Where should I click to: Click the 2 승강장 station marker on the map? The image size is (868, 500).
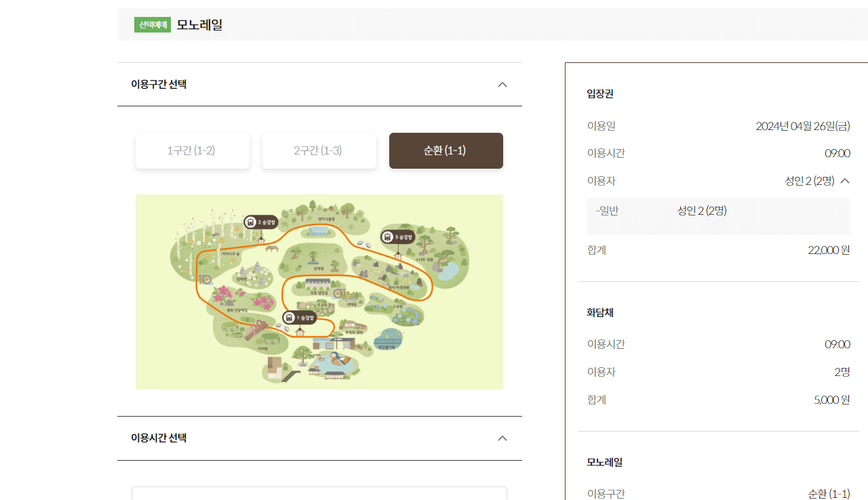click(261, 222)
